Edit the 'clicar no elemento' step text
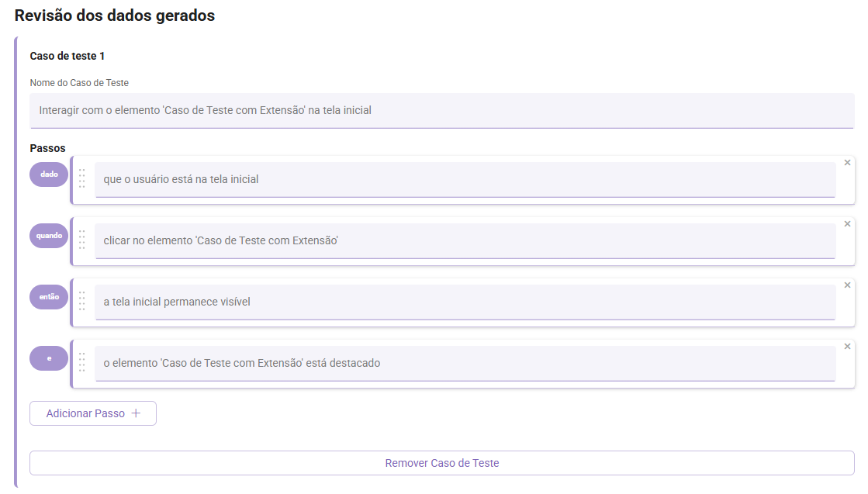 [465, 240]
